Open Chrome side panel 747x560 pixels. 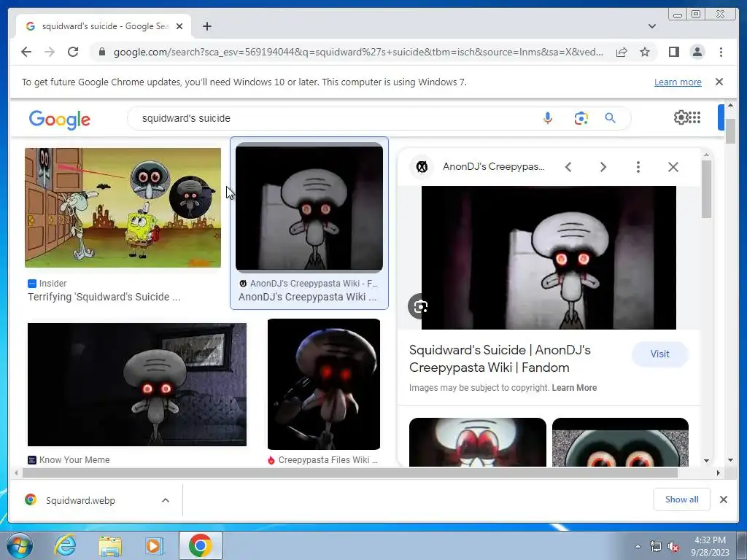pyautogui.click(x=673, y=52)
